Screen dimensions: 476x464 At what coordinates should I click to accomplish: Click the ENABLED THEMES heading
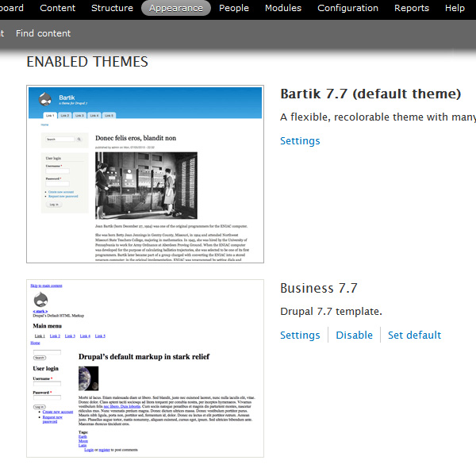(x=87, y=62)
